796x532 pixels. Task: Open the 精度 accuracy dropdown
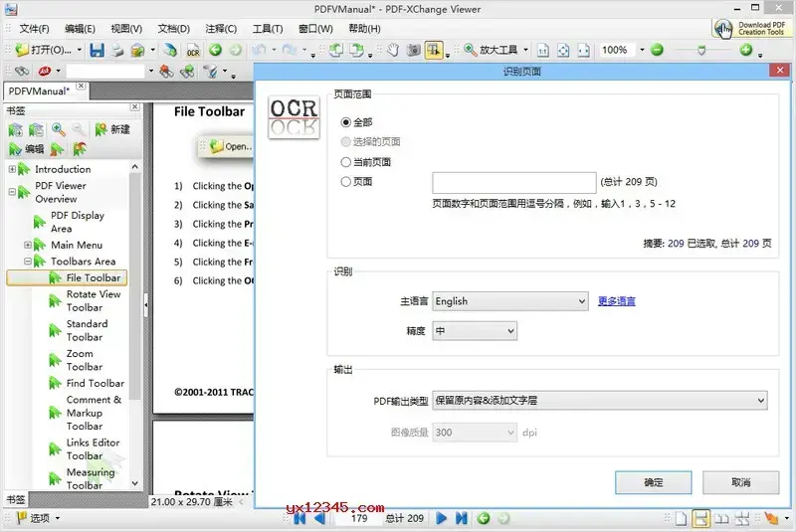[475, 331]
